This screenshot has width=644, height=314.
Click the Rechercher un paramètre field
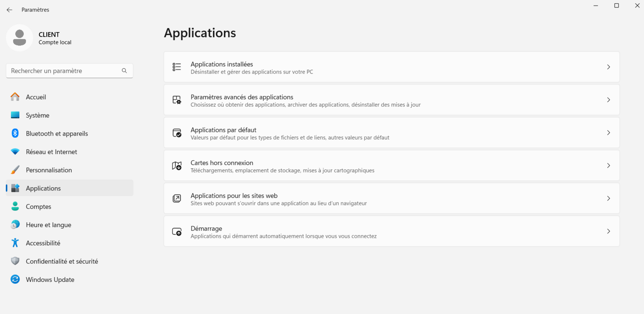tap(64, 71)
